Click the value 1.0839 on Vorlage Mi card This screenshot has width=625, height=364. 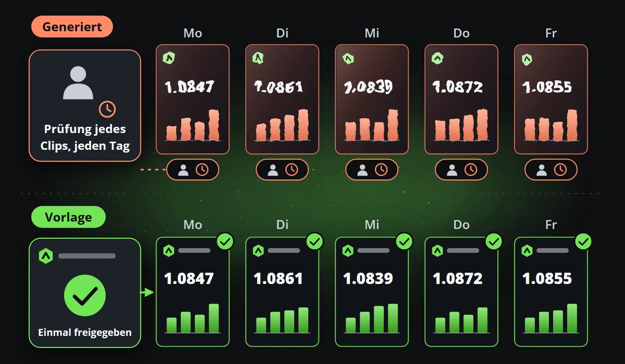click(x=368, y=279)
